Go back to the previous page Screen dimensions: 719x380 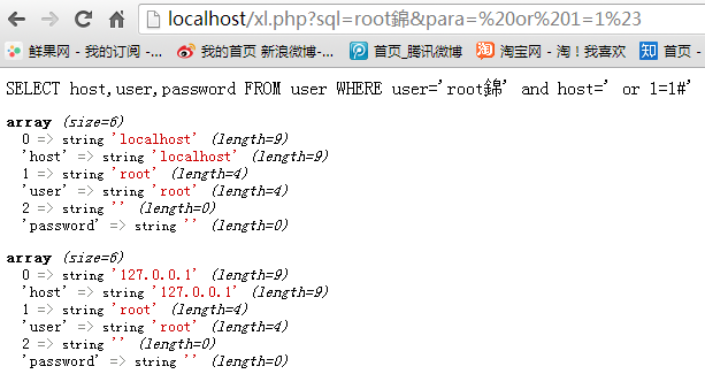tap(17, 20)
